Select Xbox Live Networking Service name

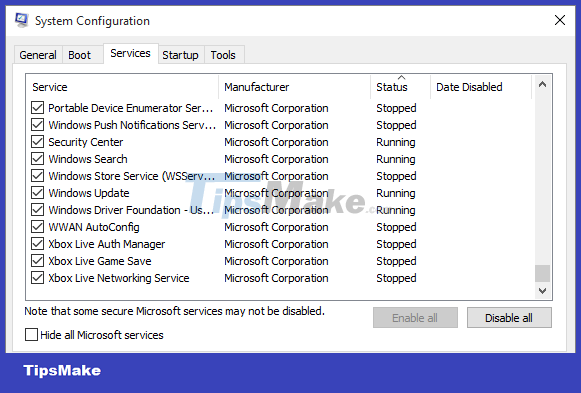point(119,279)
